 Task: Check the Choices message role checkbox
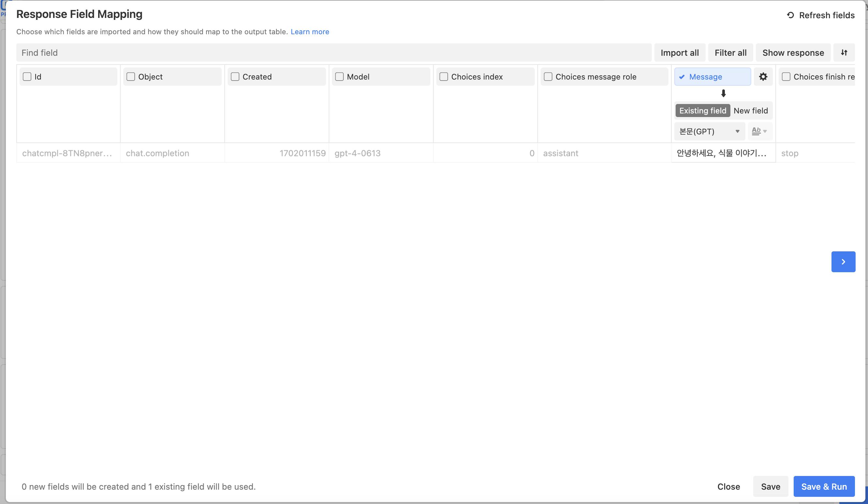tap(548, 76)
